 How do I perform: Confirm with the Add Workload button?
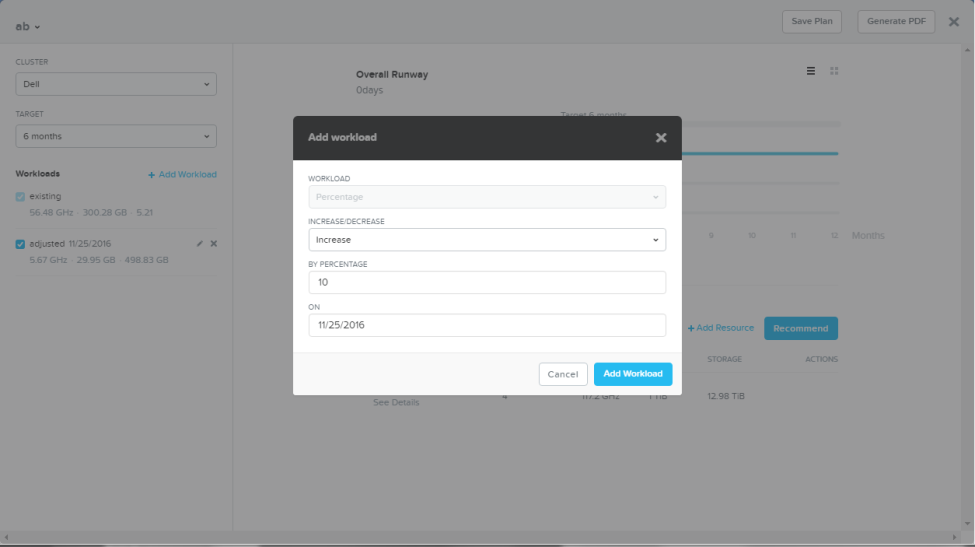point(633,374)
